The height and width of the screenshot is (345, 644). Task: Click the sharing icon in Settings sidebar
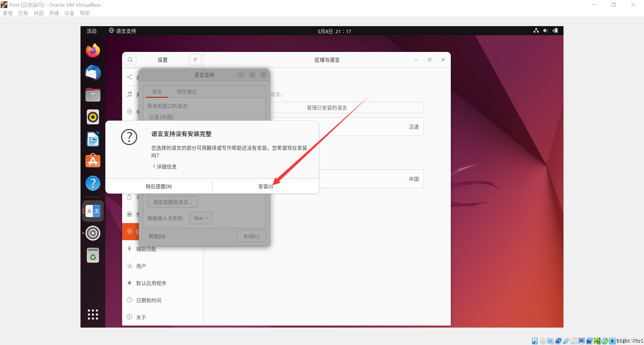(x=129, y=77)
